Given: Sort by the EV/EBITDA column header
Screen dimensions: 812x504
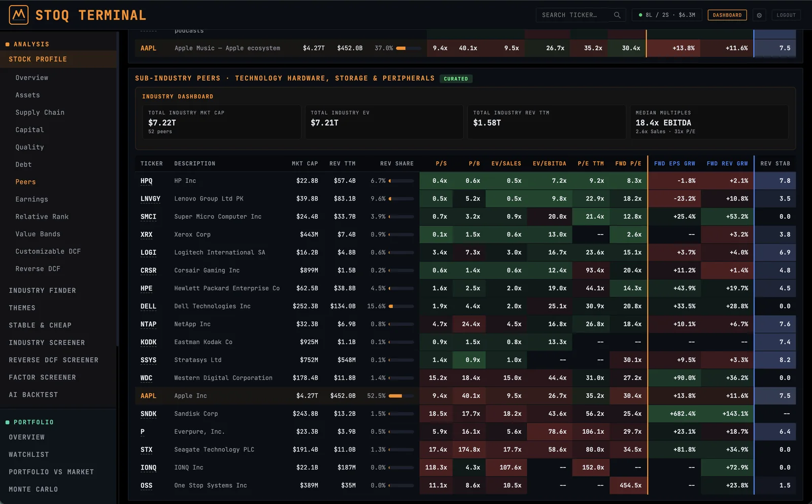Looking at the screenshot, I should pos(550,163).
